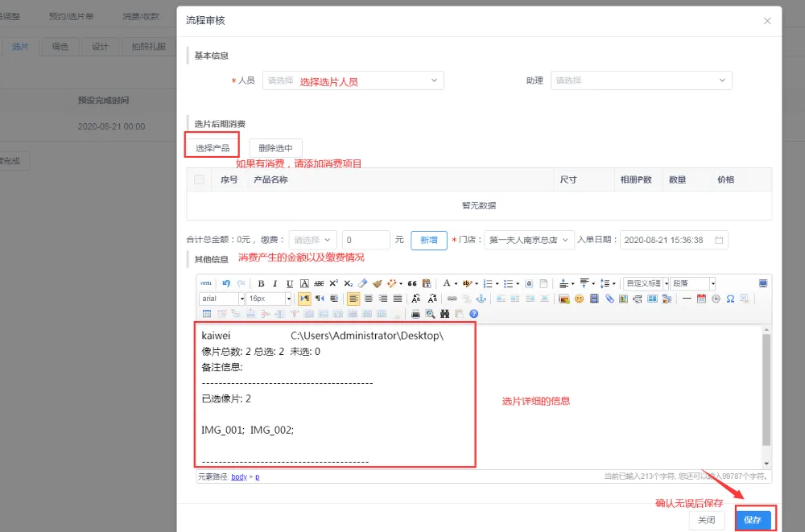Center-align text in the editor
This screenshot has width=805, height=532.
368,299
